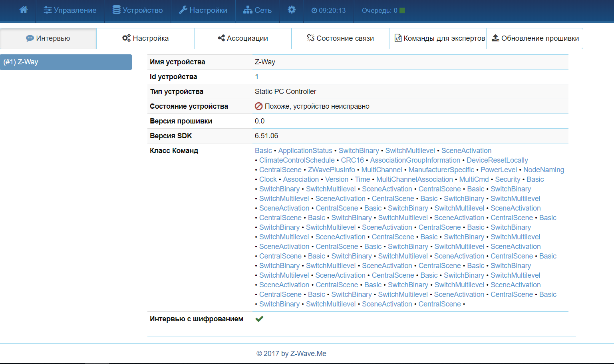Image resolution: width=614 pixels, height=364 pixels.
Task: Open the Управление menu
Action: [70, 10]
